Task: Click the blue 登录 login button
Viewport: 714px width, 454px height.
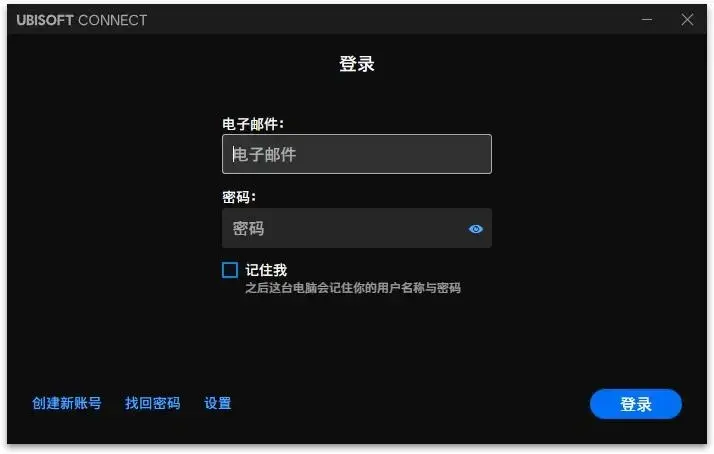Action: click(636, 404)
